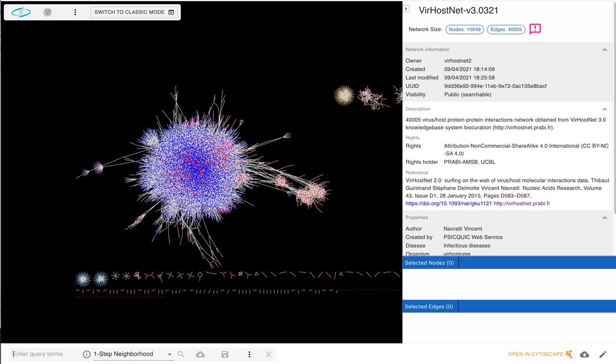
Task: Select the Selected Nodes (0) tab
Action: pos(430,263)
